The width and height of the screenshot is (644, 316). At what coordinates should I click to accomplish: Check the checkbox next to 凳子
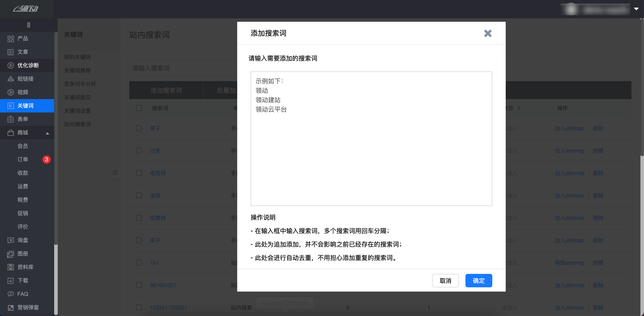coord(139,128)
